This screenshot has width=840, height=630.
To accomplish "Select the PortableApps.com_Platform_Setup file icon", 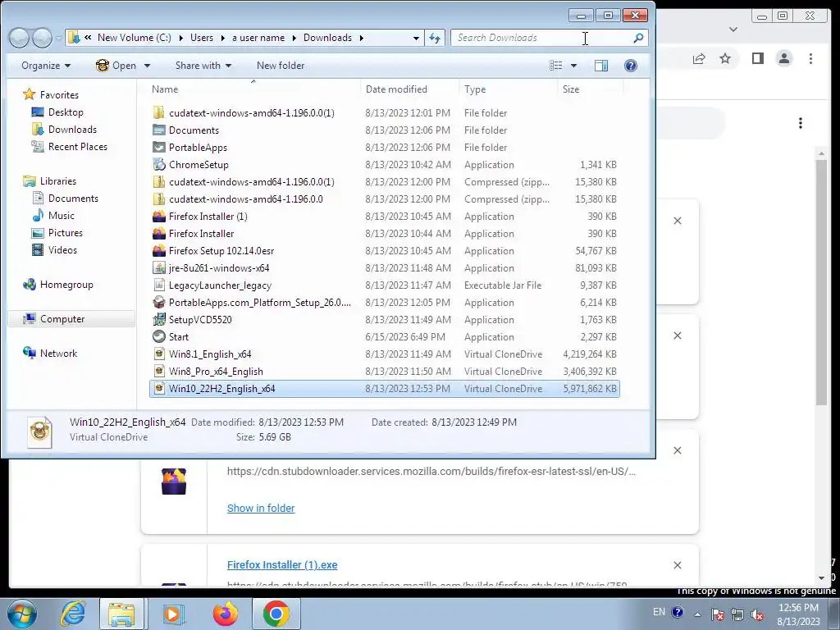I will pyautogui.click(x=158, y=303).
